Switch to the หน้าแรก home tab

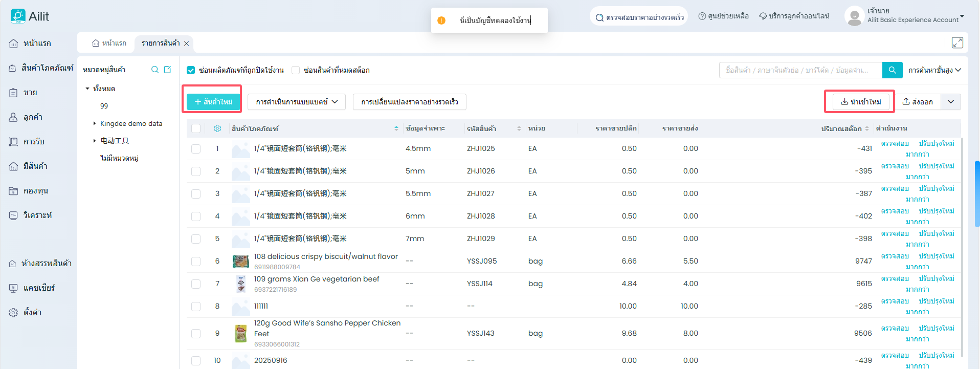tap(109, 44)
